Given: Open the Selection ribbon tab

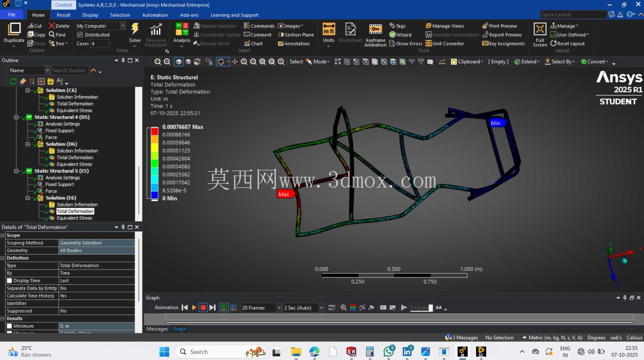Looking at the screenshot, I should (120, 15).
